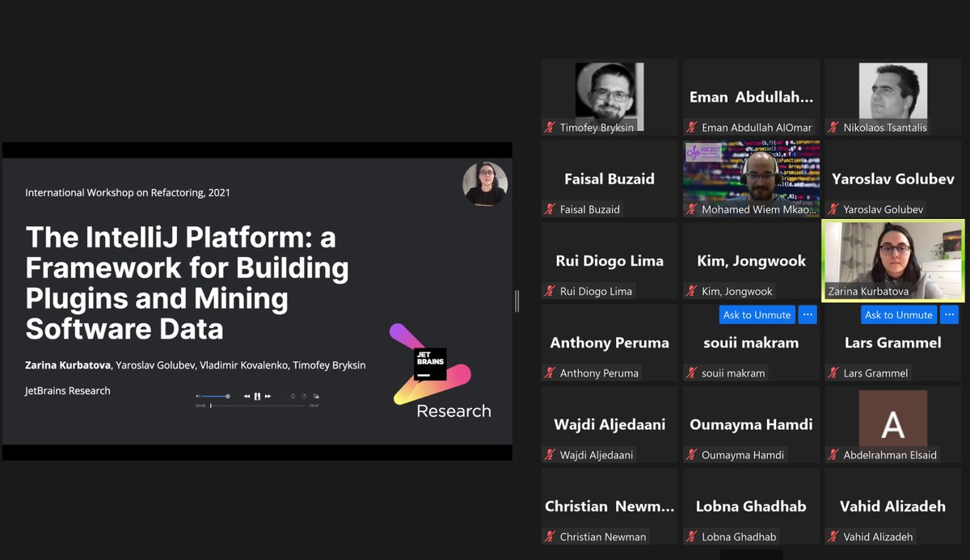This screenshot has height=560, width=970.
Task: Click muted mic icon beside Timofey Bryksin
Action: pos(550,127)
